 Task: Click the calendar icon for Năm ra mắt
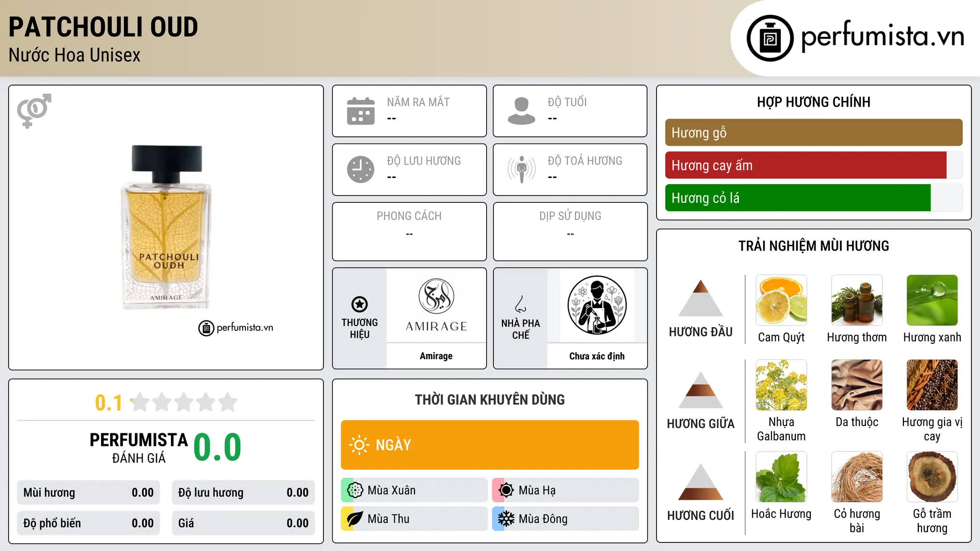click(361, 111)
